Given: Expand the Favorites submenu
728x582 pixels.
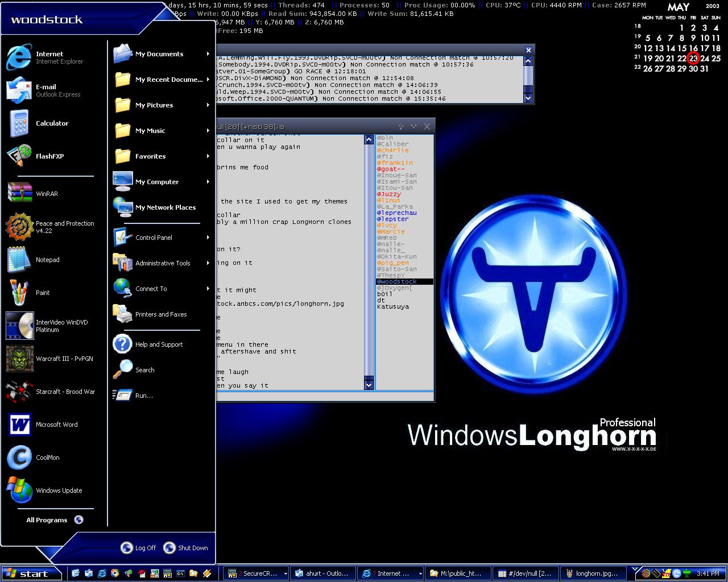Looking at the screenshot, I should pyautogui.click(x=162, y=156).
